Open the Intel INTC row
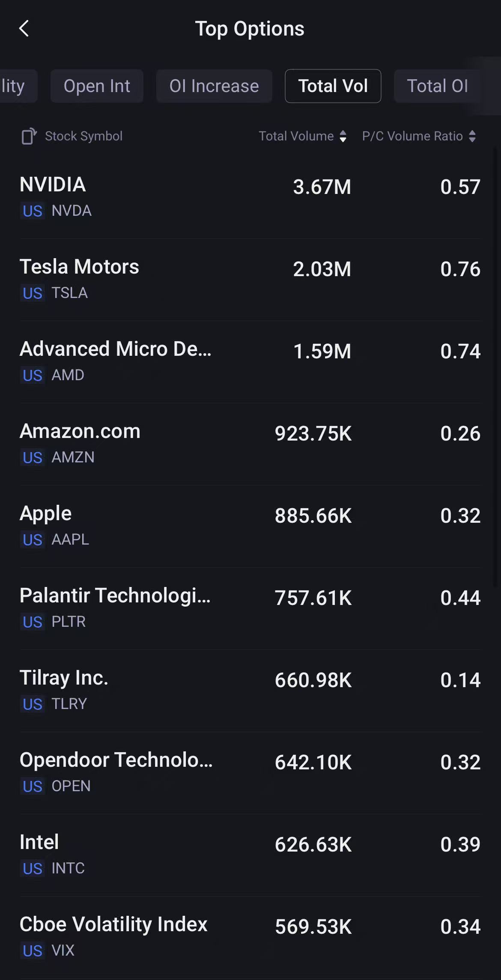 [x=250, y=855]
